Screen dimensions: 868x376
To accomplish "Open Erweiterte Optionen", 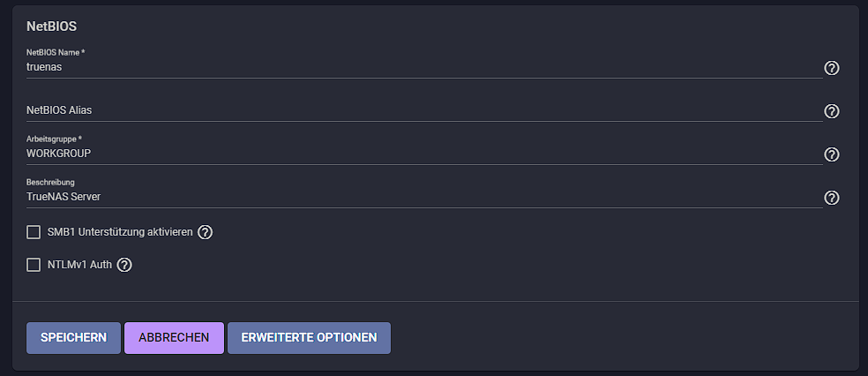I will 309,337.
